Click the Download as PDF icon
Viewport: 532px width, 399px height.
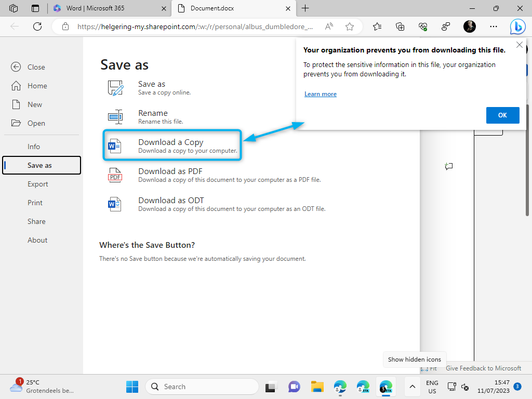coord(115,175)
